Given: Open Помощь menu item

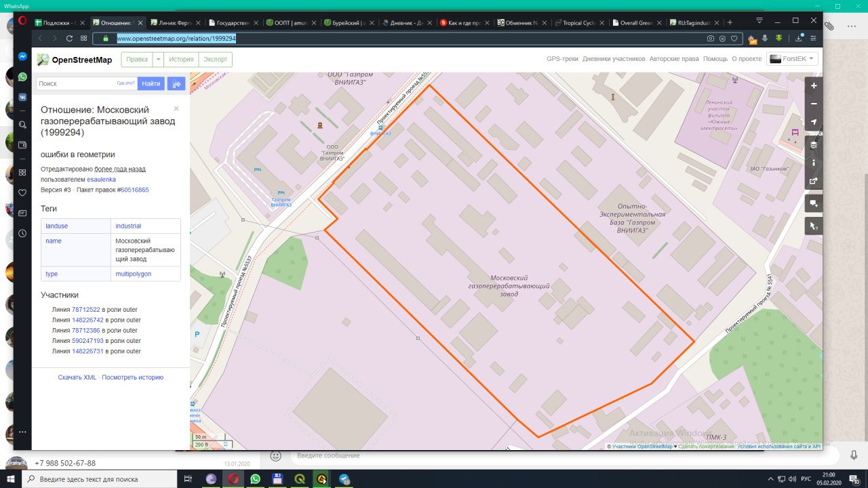Looking at the screenshot, I should pyautogui.click(x=715, y=59).
